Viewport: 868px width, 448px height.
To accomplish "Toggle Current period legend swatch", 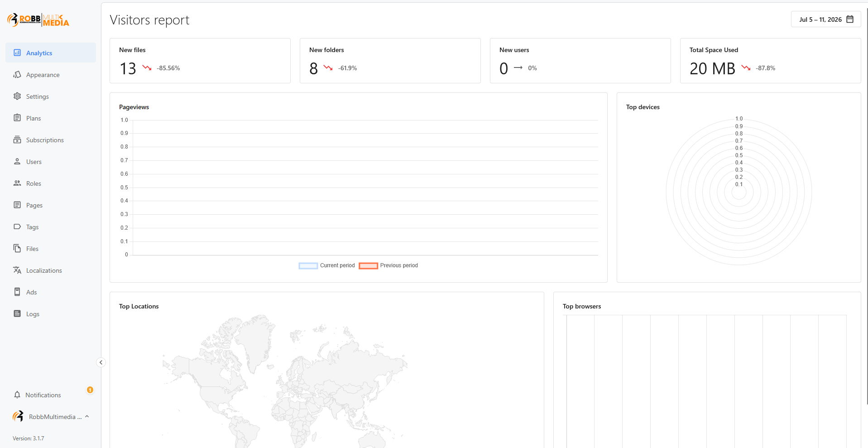I will (x=308, y=266).
